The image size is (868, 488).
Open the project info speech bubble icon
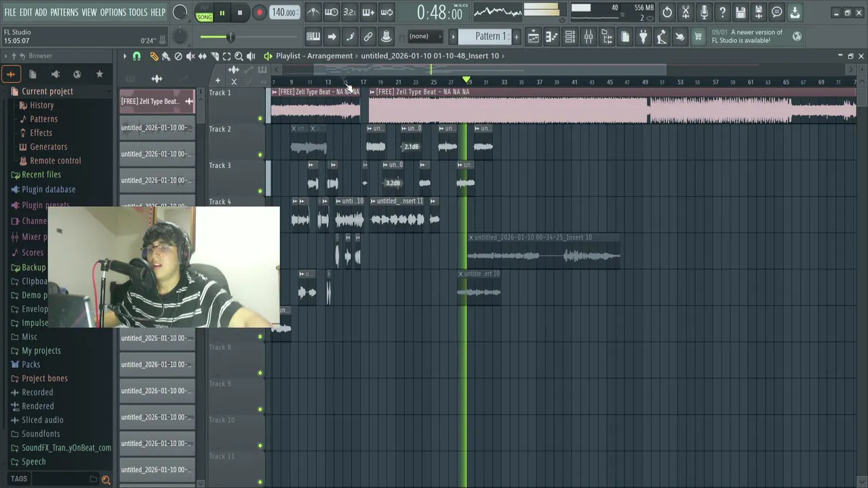tap(777, 12)
